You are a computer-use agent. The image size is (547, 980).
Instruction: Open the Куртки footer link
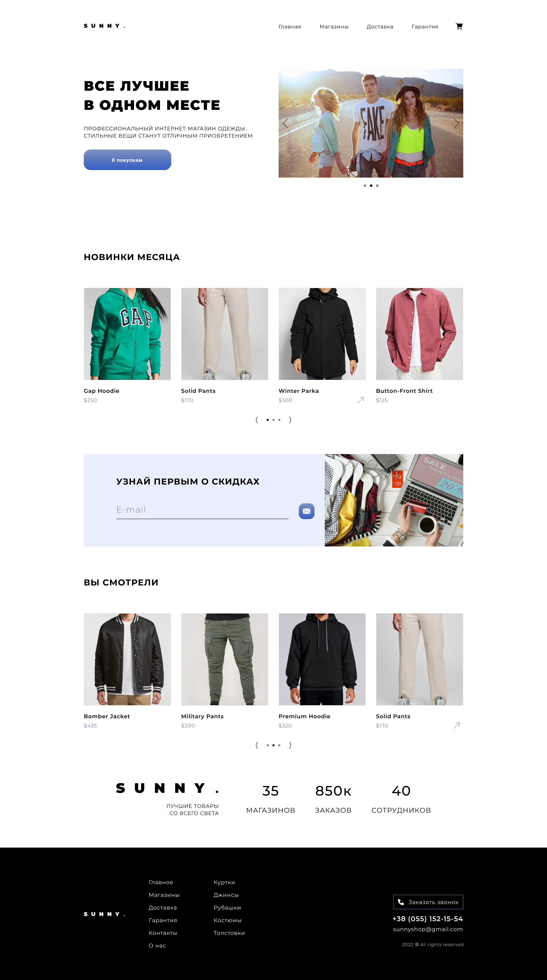point(224,882)
